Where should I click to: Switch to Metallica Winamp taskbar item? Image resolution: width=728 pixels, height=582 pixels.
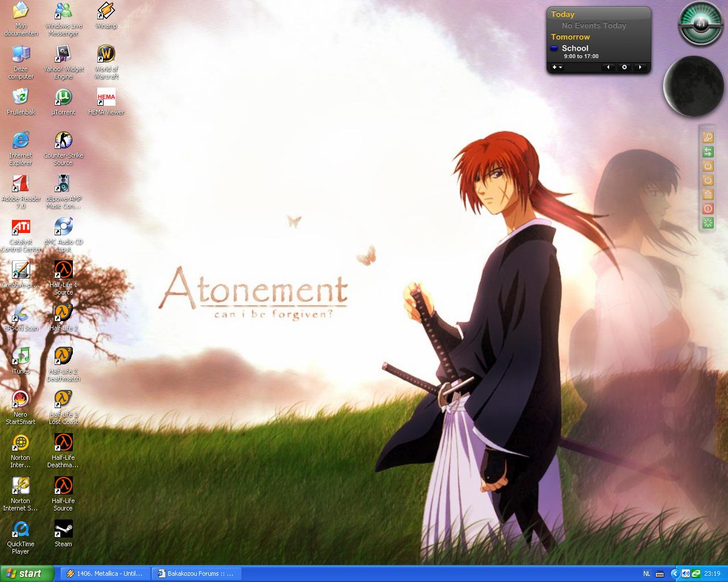105,573
